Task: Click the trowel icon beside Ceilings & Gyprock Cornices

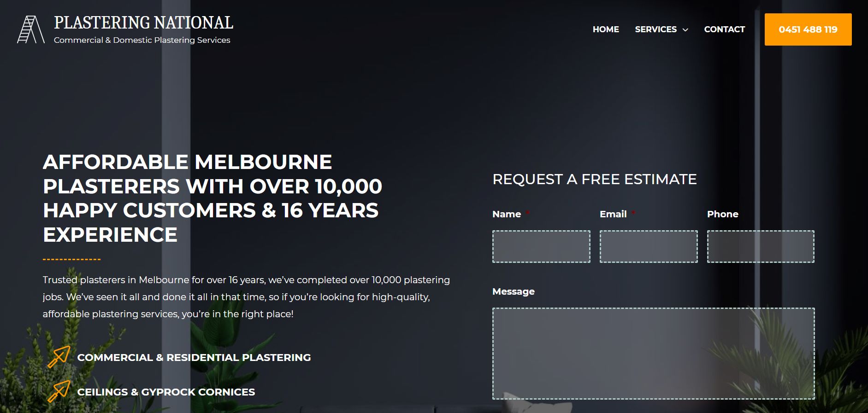Action: pos(59,391)
